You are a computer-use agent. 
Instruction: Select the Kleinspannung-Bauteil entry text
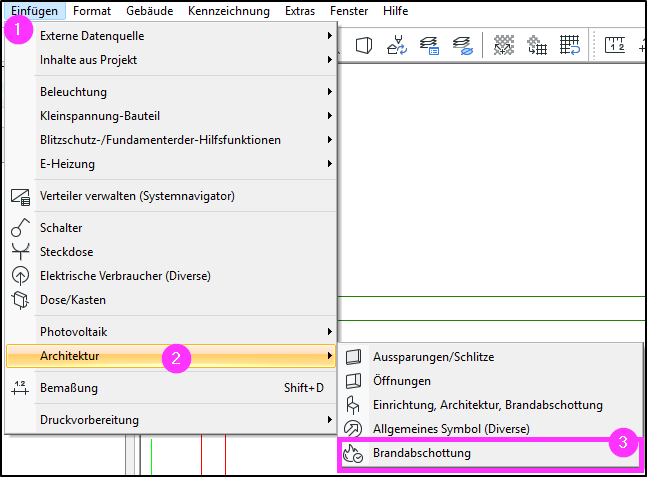coord(100,116)
